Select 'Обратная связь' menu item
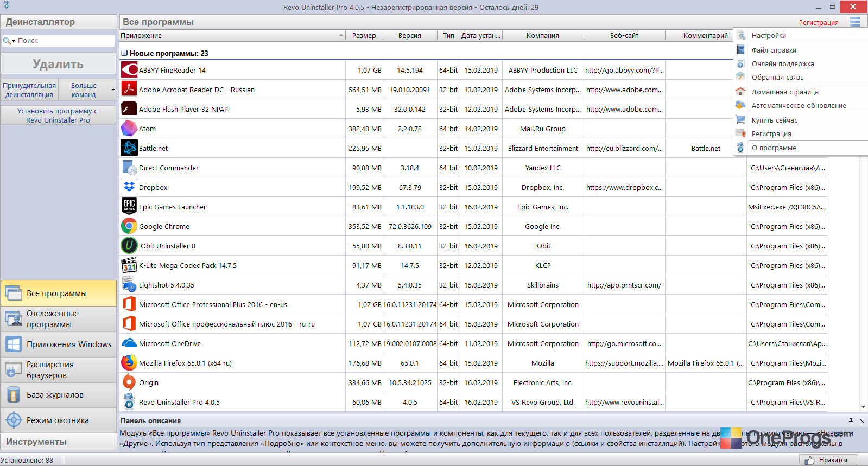 [x=801, y=77]
